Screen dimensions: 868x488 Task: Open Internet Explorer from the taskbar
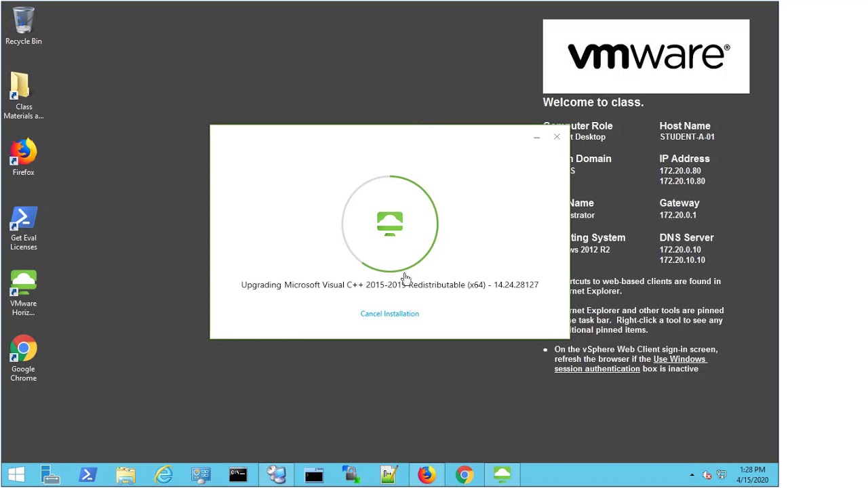pos(163,474)
